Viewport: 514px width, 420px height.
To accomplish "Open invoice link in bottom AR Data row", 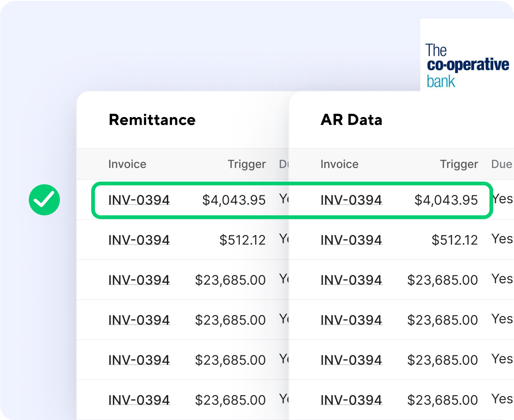I will pos(351,400).
